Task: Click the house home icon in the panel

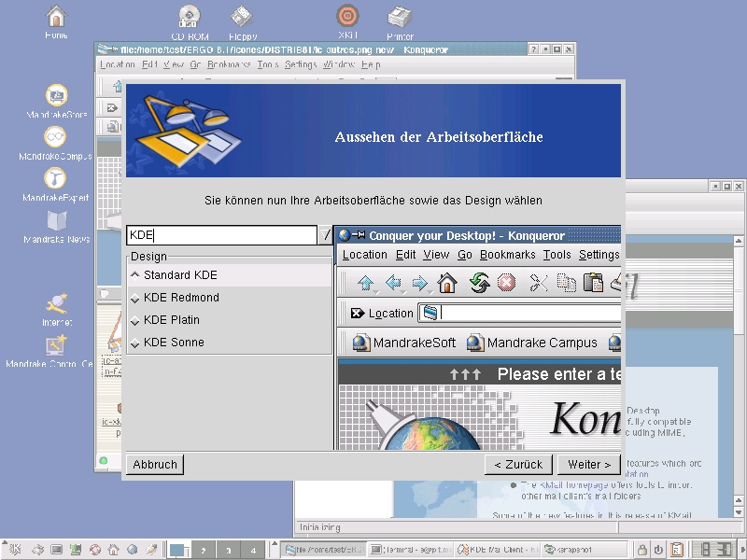Action: click(x=113, y=550)
